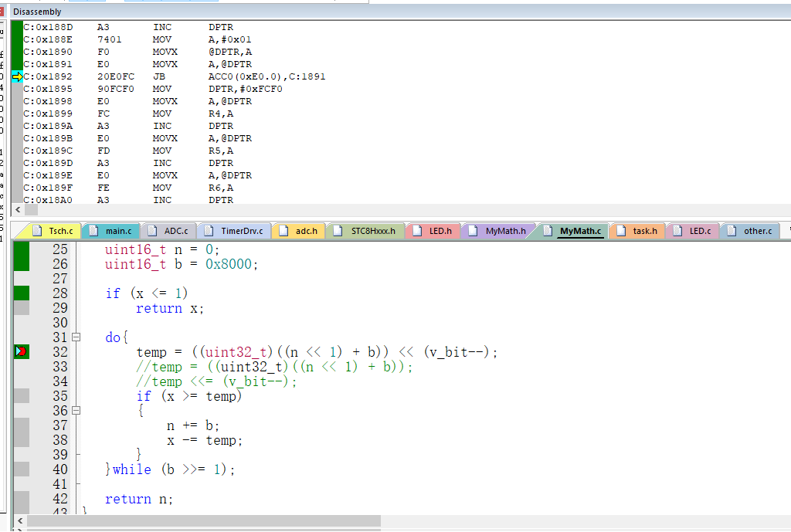
Task: Click commented code on line 33
Action: 274,367
